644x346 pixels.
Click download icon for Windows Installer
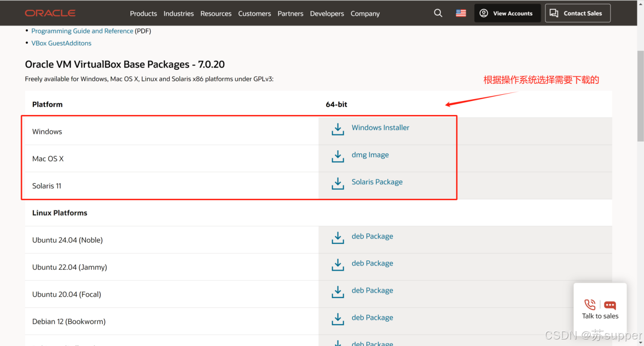(338, 129)
